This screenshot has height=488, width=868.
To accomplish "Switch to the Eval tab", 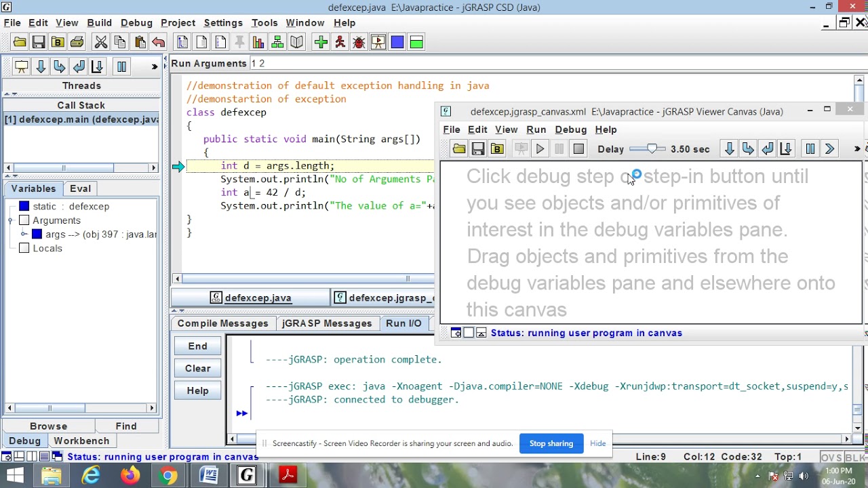I will [80, 188].
